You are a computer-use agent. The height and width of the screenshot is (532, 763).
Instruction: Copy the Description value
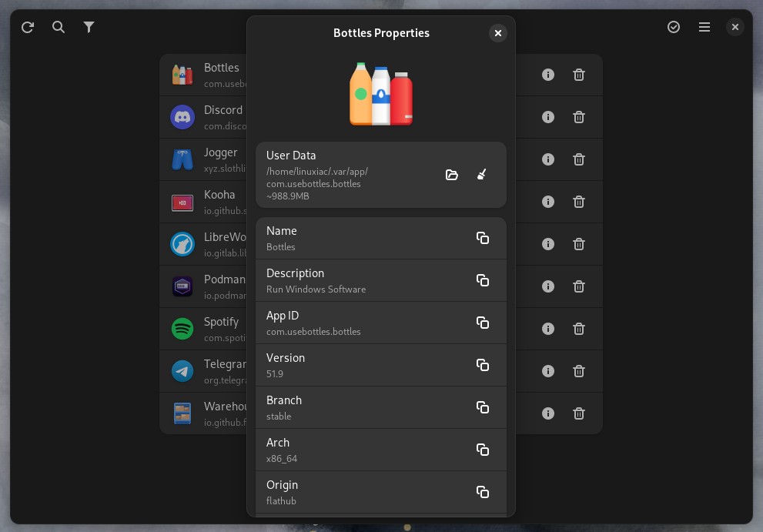click(x=482, y=280)
